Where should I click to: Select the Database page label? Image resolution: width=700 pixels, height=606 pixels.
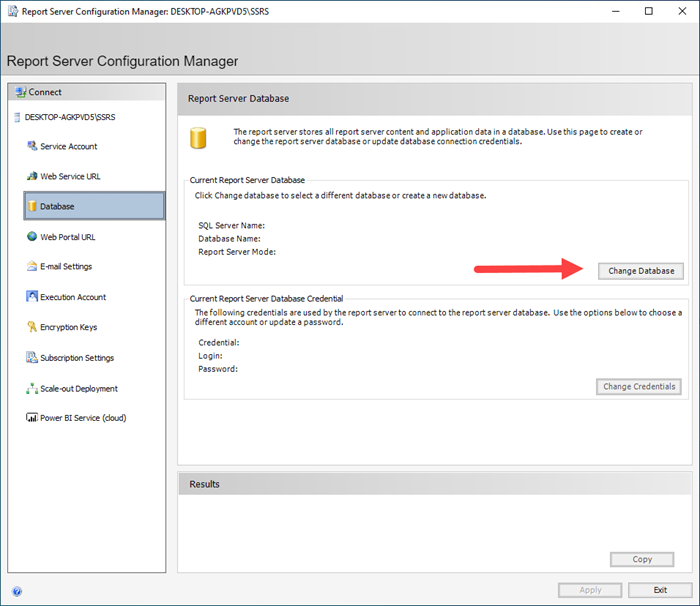[x=57, y=206]
